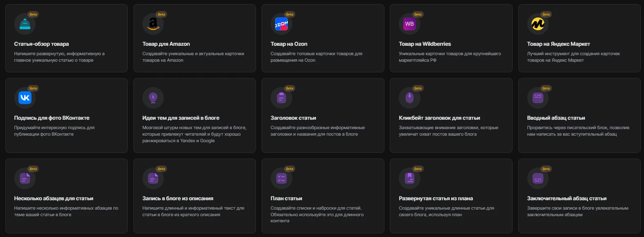The image size is (644, 237).
Task: Choose the Заключительный абзац статьи title
Action: (x=567, y=198)
